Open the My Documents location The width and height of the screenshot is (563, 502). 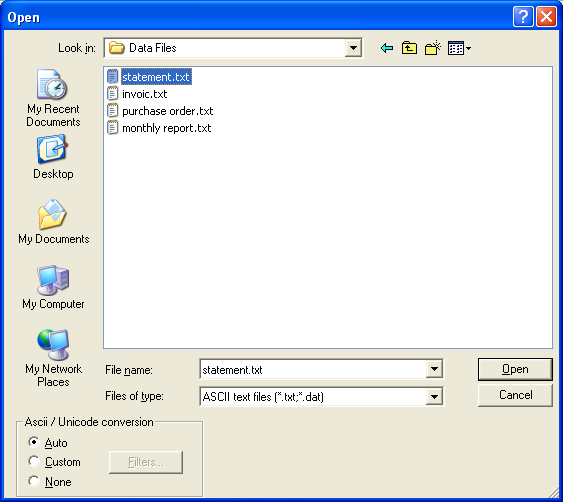point(53,222)
